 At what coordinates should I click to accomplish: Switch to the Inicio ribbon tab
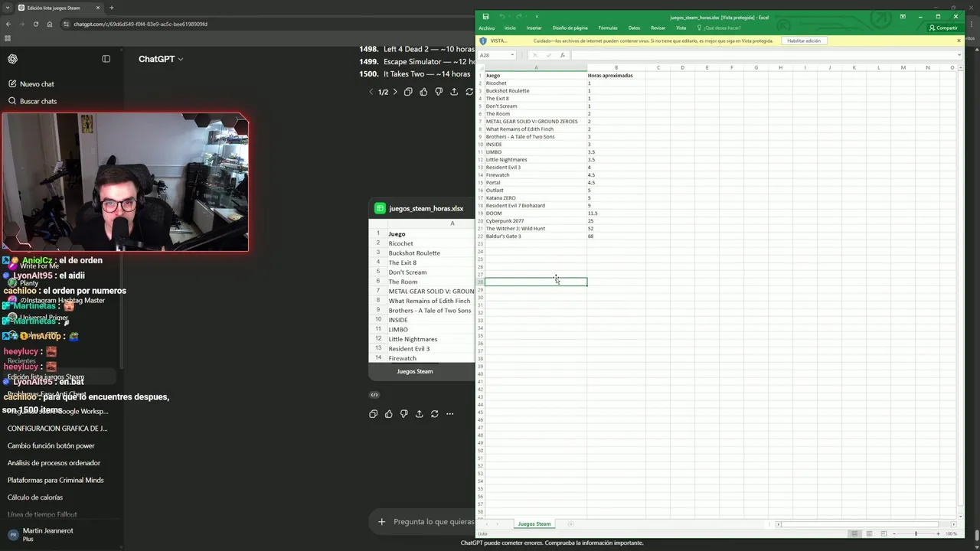point(510,28)
